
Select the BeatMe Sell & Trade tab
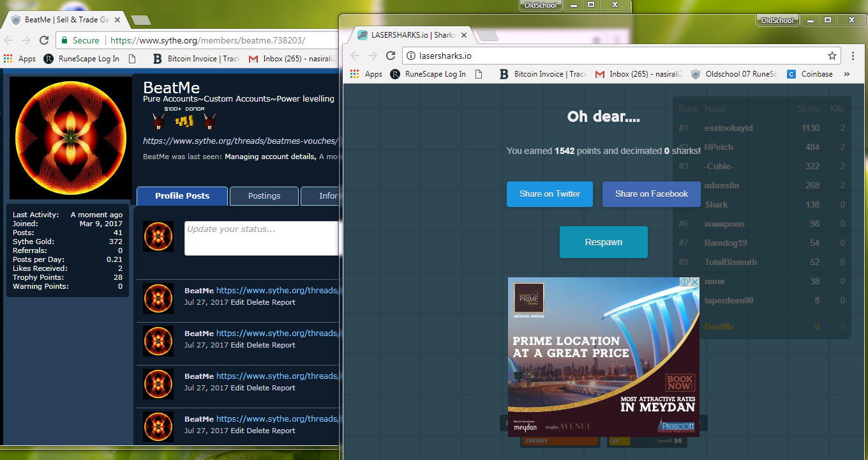point(66,20)
